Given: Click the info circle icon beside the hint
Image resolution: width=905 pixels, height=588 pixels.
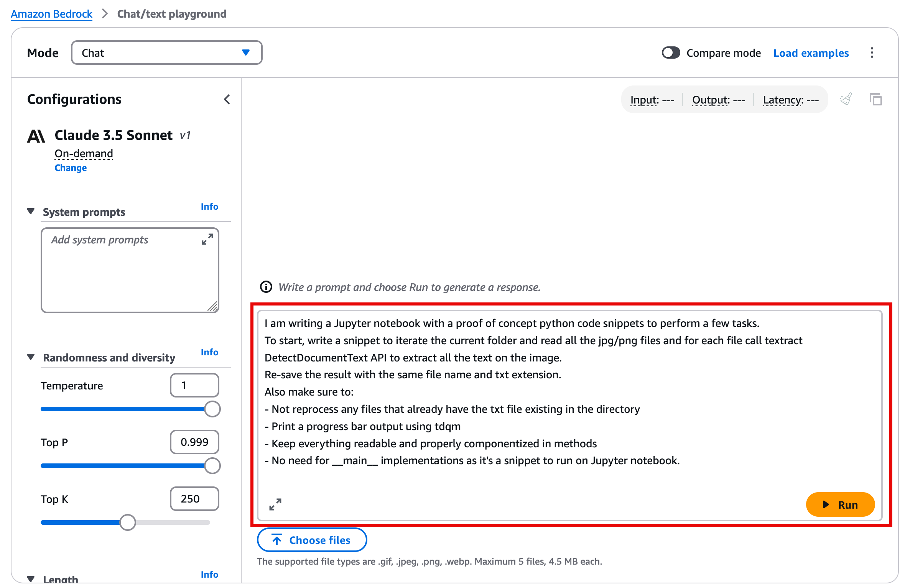Looking at the screenshot, I should [266, 287].
